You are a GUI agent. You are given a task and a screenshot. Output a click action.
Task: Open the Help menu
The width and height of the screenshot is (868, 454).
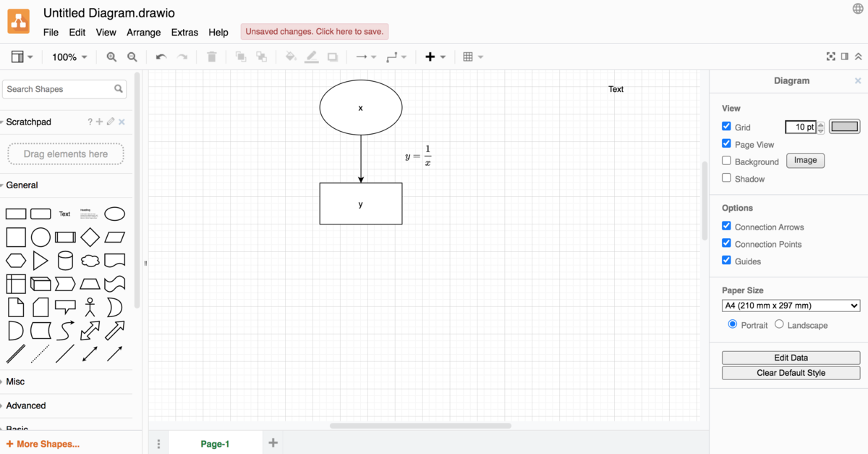pos(218,33)
